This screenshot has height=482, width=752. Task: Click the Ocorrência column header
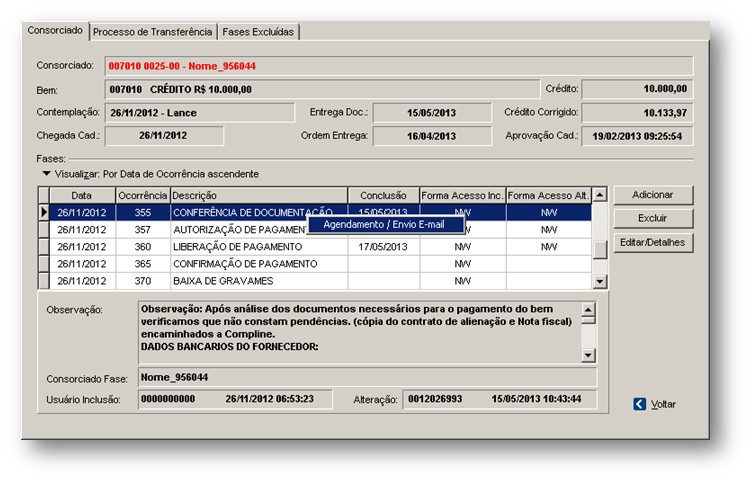pyautogui.click(x=142, y=196)
